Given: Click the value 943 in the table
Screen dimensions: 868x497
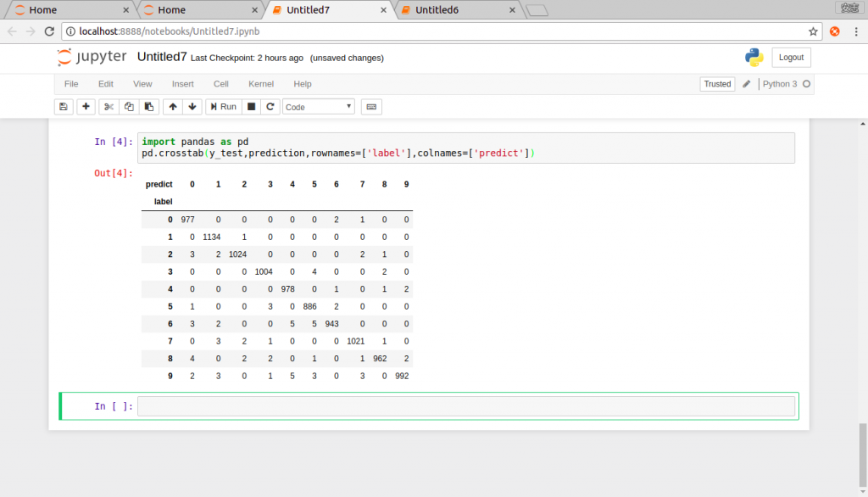Looking at the screenshot, I should [x=331, y=324].
